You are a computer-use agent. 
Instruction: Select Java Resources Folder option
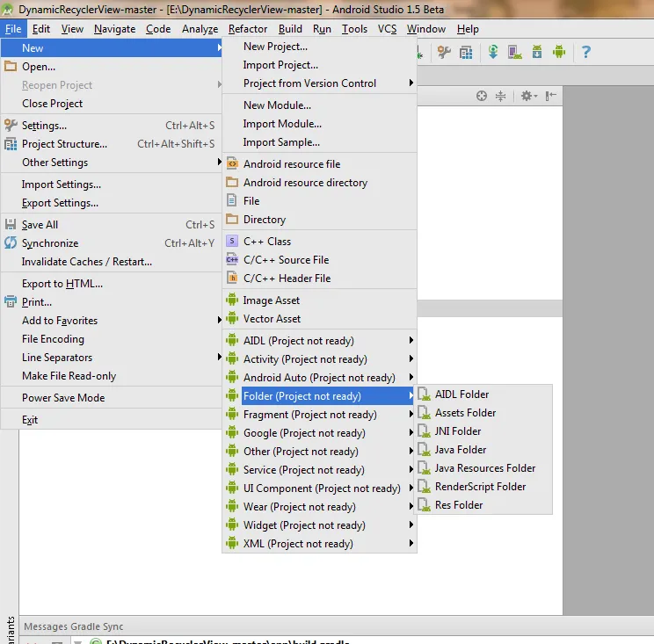pos(484,468)
